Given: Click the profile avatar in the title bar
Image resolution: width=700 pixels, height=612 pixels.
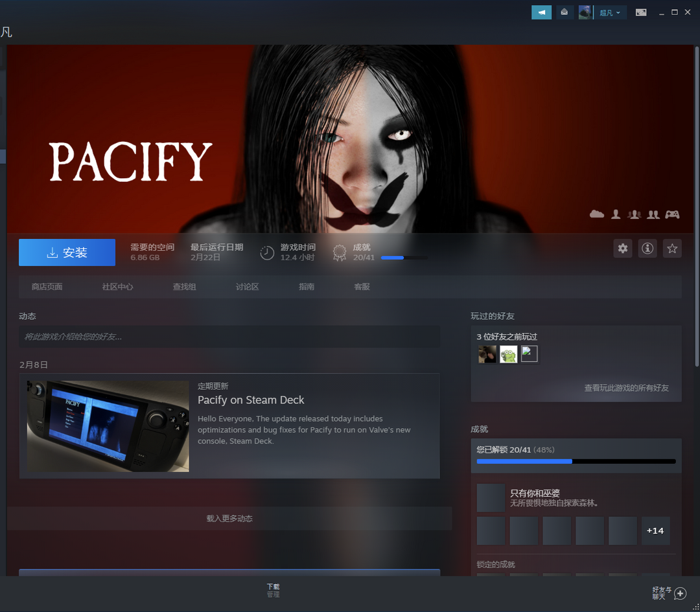Looking at the screenshot, I should (x=585, y=12).
